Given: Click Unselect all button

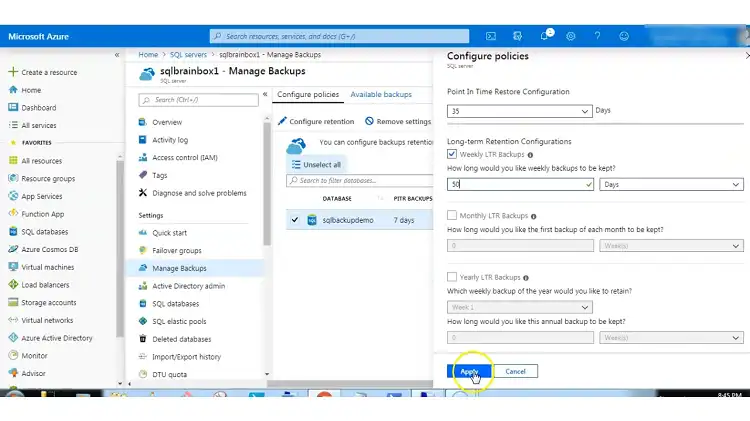Looking at the screenshot, I should point(317,165).
